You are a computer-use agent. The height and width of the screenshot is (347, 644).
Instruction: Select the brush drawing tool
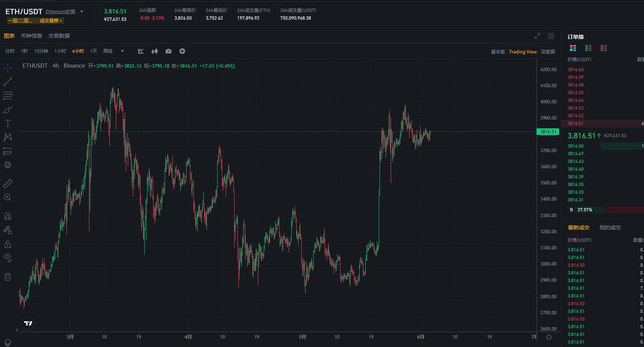tap(8, 110)
